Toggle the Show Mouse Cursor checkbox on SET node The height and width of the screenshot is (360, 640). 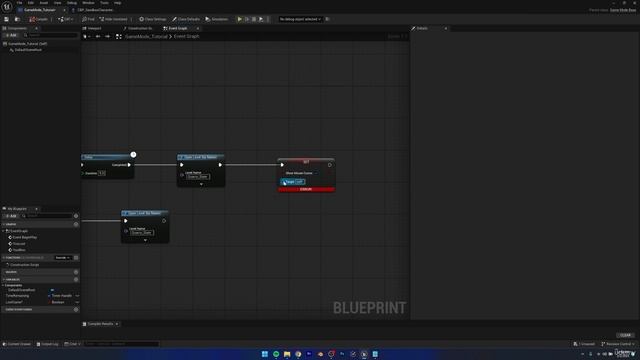point(316,173)
